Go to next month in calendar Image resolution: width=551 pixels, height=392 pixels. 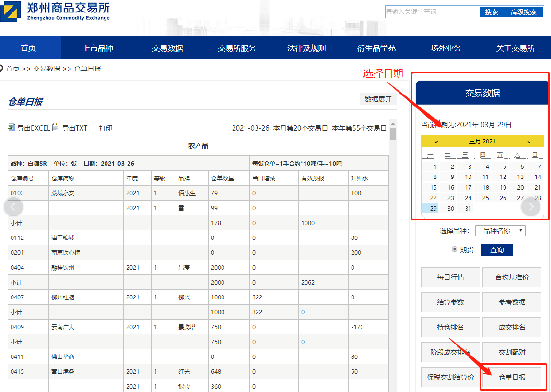(528, 142)
